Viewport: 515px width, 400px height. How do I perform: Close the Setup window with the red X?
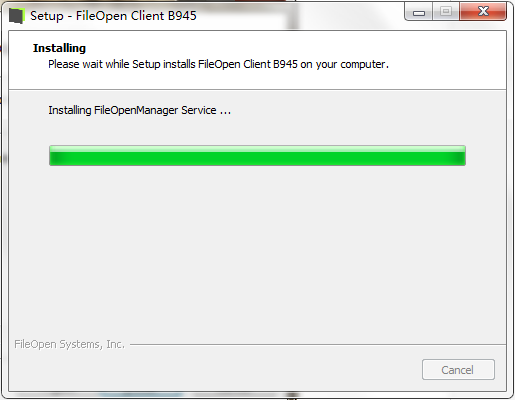coord(483,12)
